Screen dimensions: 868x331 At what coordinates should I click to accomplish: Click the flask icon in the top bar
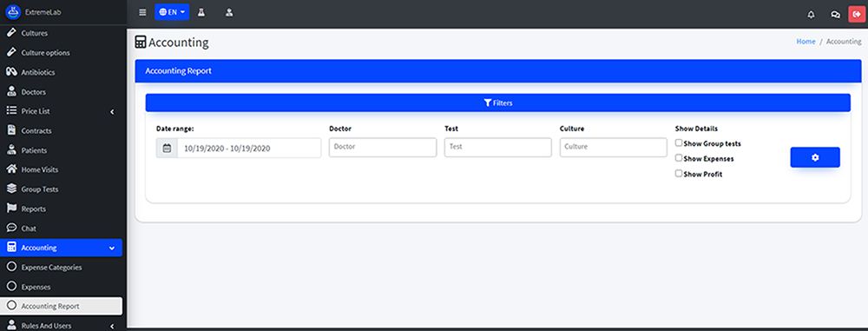click(201, 12)
